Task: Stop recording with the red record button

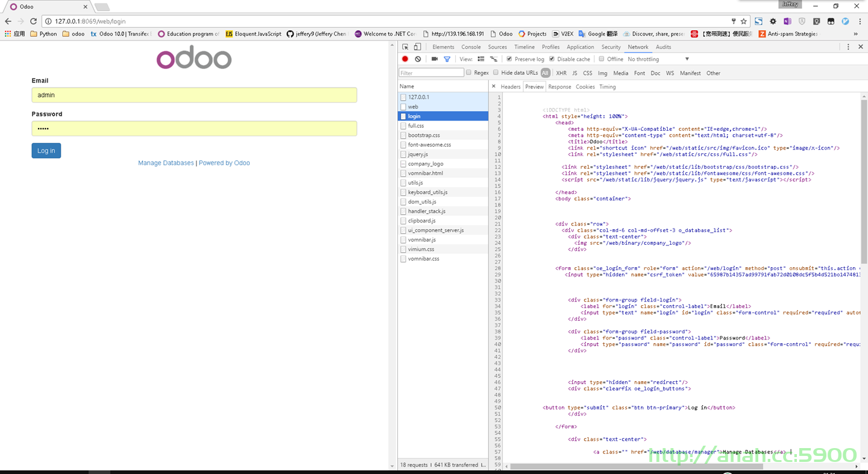Action: 405,59
